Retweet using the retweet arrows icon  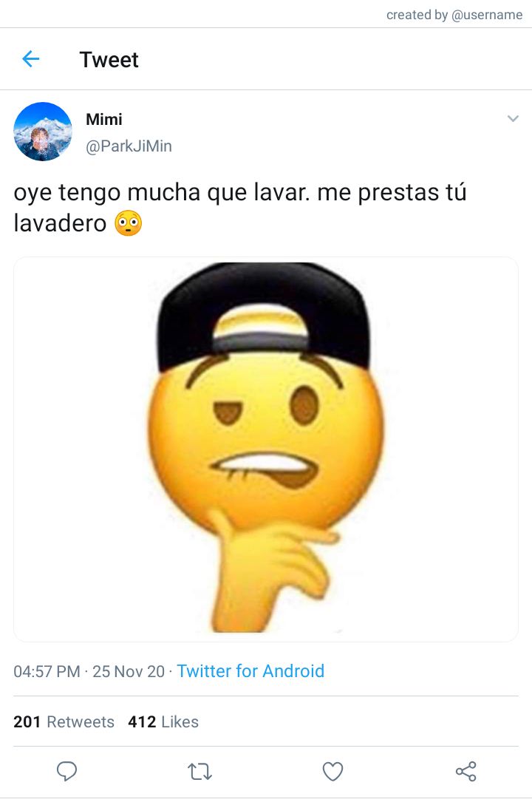(199, 772)
